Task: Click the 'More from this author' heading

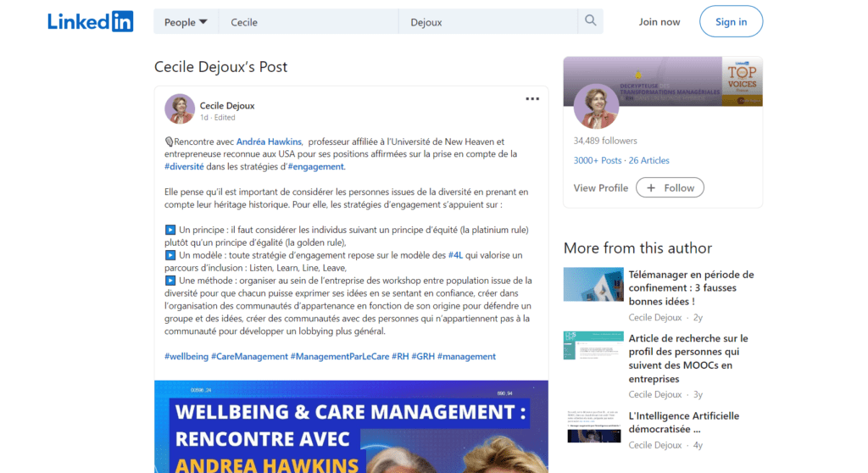Action: [637, 248]
